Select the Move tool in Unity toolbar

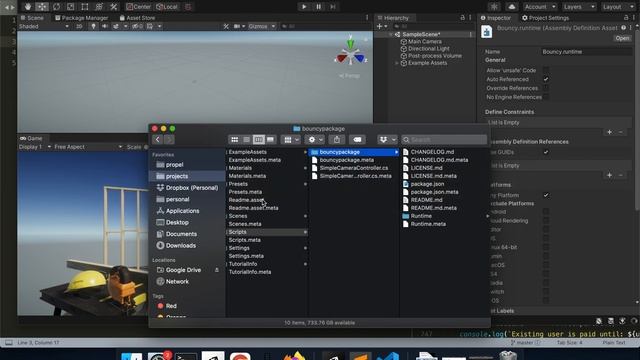click(x=42, y=7)
